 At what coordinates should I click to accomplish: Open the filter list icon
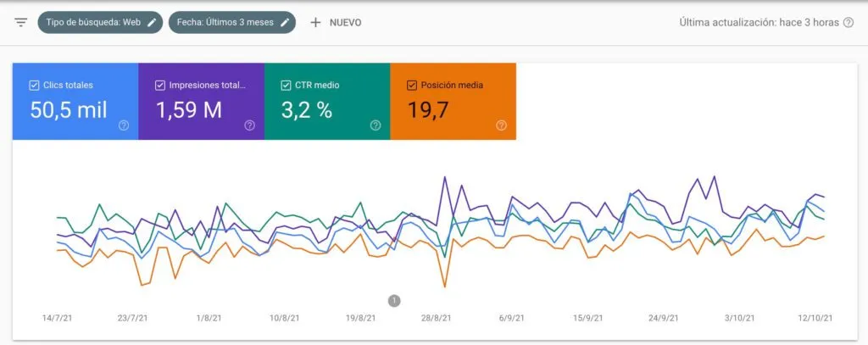[x=21, y=23]
